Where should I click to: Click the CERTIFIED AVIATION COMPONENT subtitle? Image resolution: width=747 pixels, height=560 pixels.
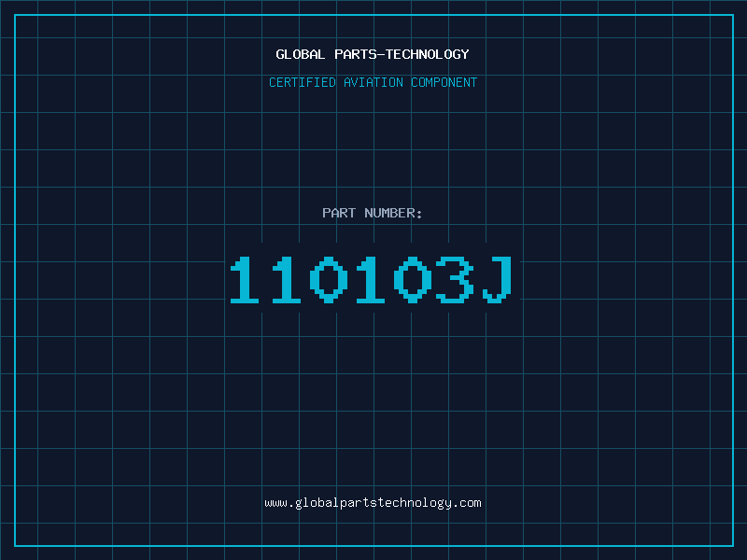373,82
